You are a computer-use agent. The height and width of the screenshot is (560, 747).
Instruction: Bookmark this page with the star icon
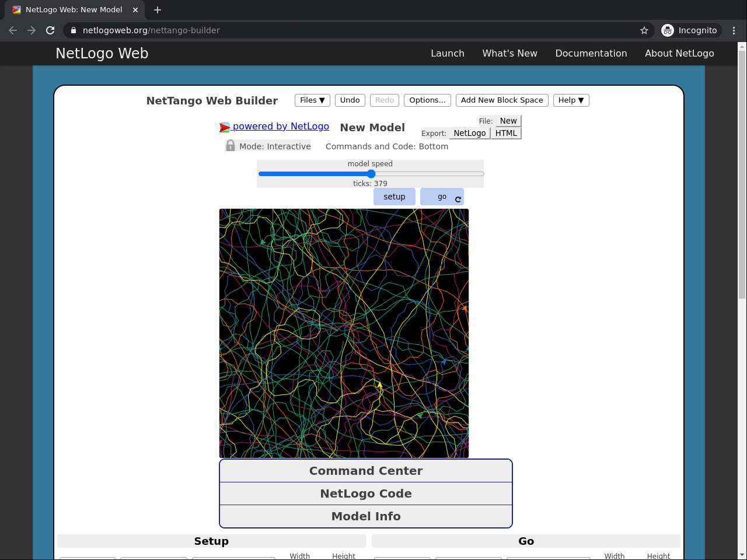644,30
